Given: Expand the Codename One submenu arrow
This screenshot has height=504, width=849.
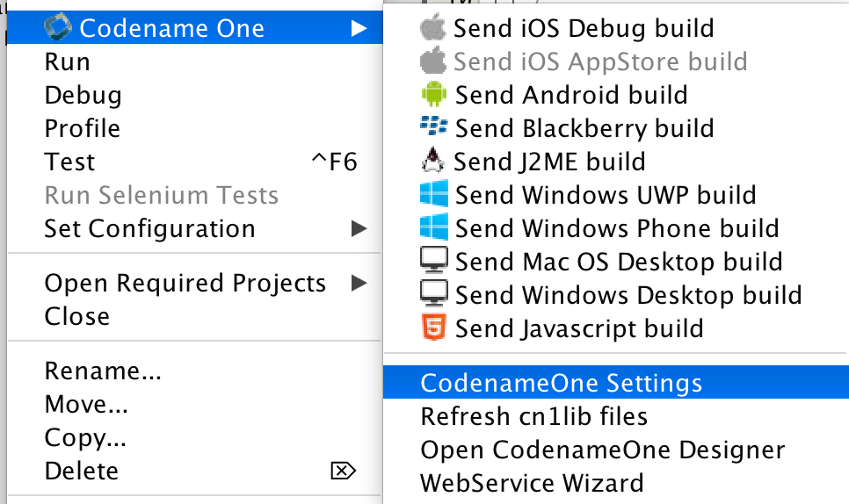Looking at the screenshot, I should tap(358, 28).
